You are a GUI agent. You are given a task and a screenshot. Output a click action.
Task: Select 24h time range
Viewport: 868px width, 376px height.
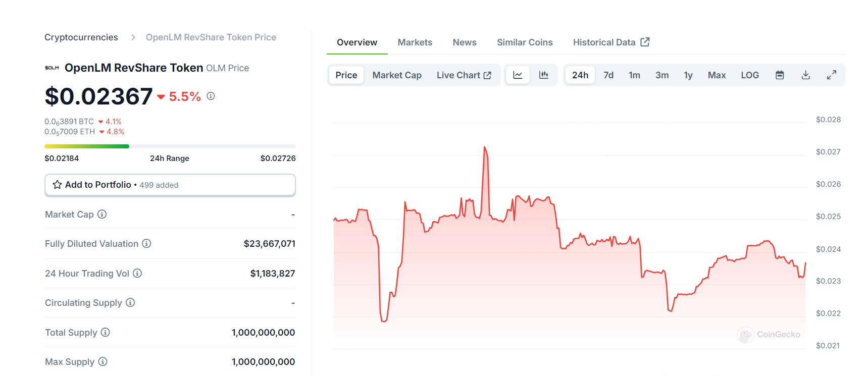[x=580, y=75]
